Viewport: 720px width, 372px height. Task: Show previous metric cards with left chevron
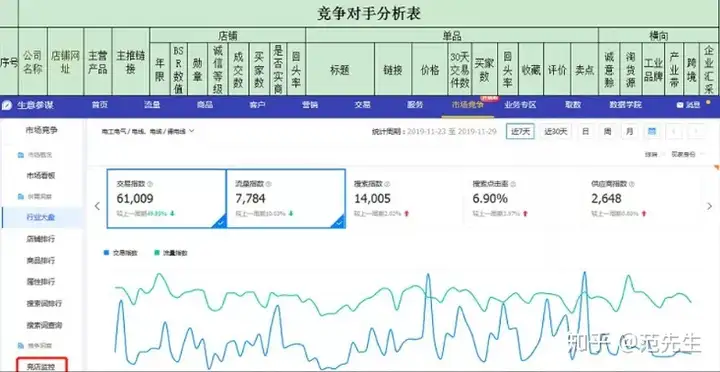97,206
